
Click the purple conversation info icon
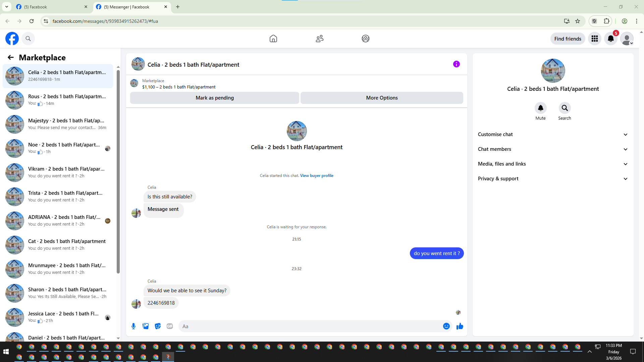click(x=456, y=64)
